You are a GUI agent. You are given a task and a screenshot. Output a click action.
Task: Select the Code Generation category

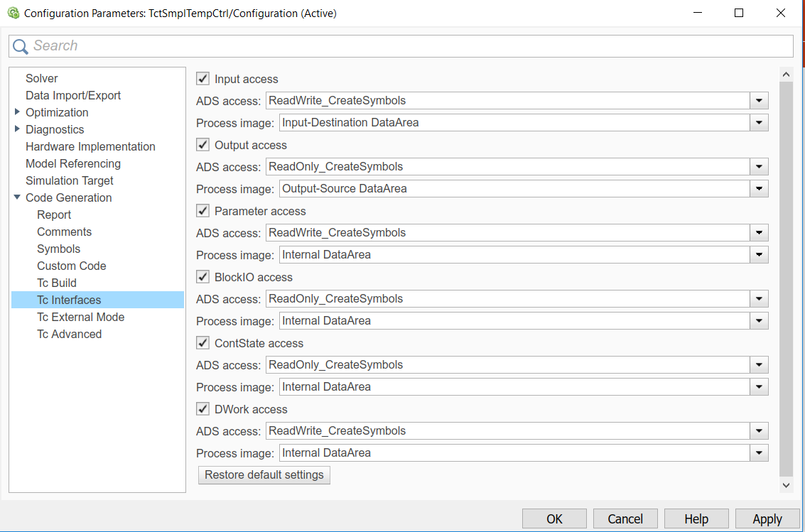[68, 197]
